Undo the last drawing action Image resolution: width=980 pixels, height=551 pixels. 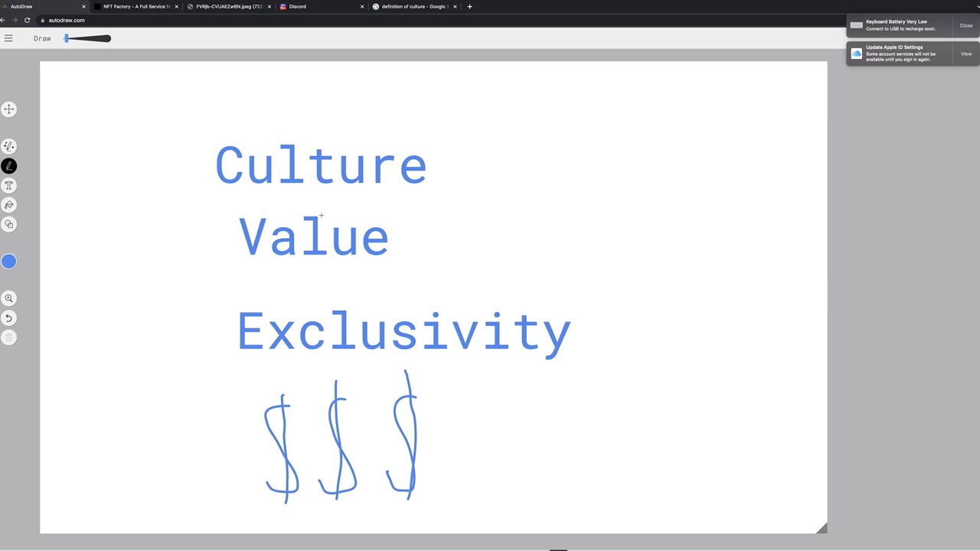point(9,318)
